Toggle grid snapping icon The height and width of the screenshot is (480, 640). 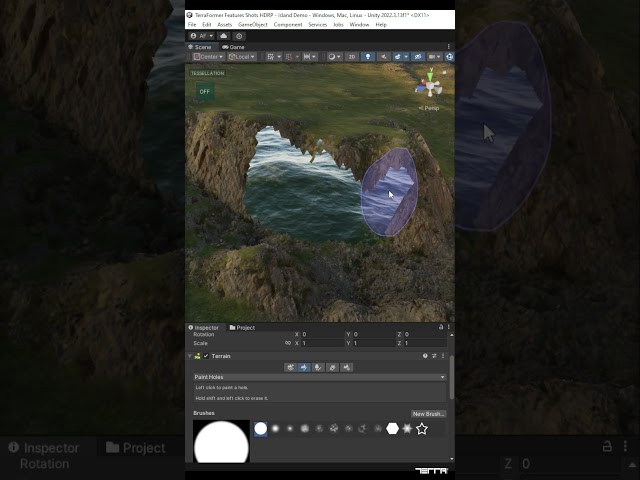click(x=289, y=57)
